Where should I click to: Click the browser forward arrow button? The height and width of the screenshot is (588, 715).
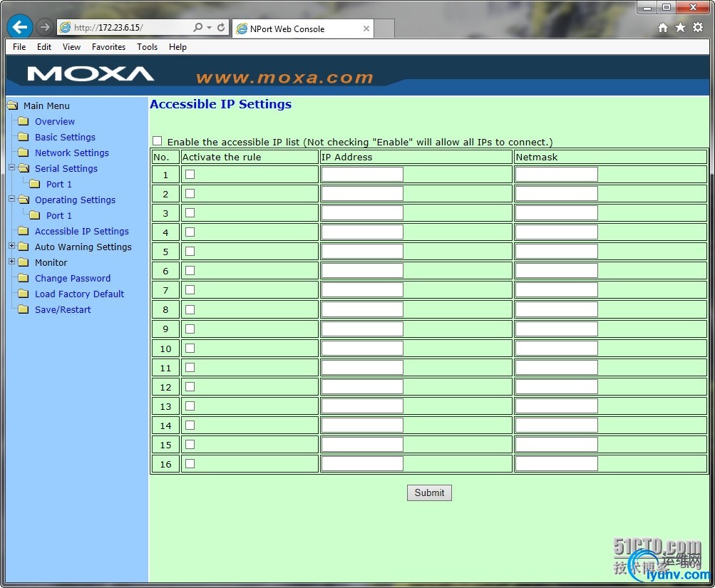click(x=45, y=27)
